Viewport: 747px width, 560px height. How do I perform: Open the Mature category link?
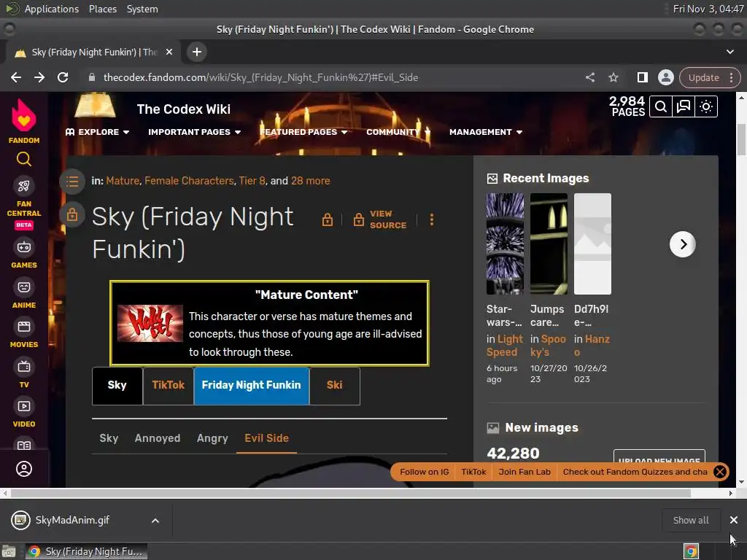point(123,181)
